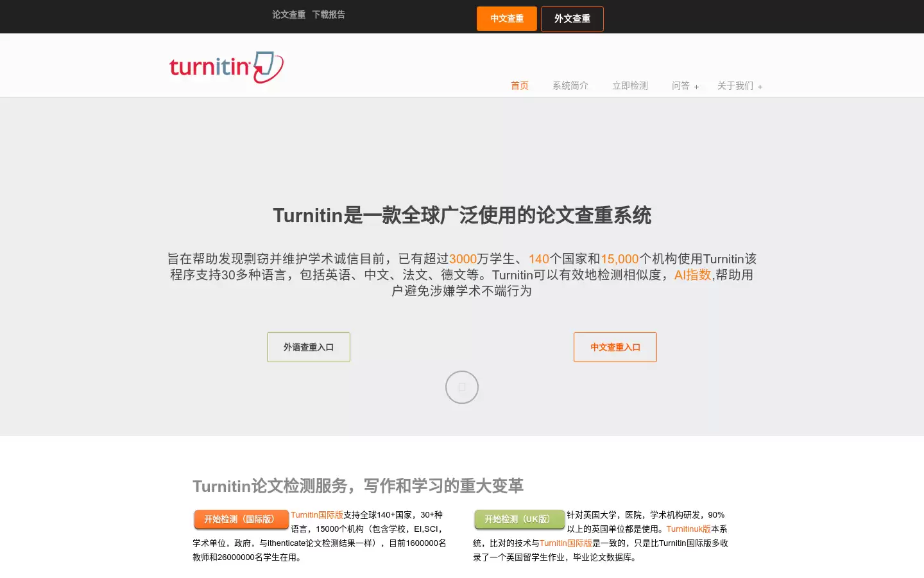Open 下载报告 link in top bar
This screenshot has width=924, height=578.
coord(329,14)
